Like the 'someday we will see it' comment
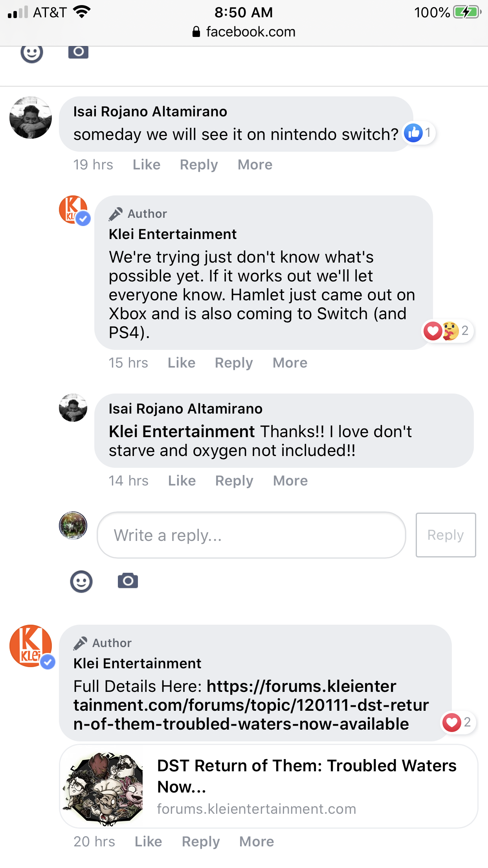 click(x=147, y=165)
